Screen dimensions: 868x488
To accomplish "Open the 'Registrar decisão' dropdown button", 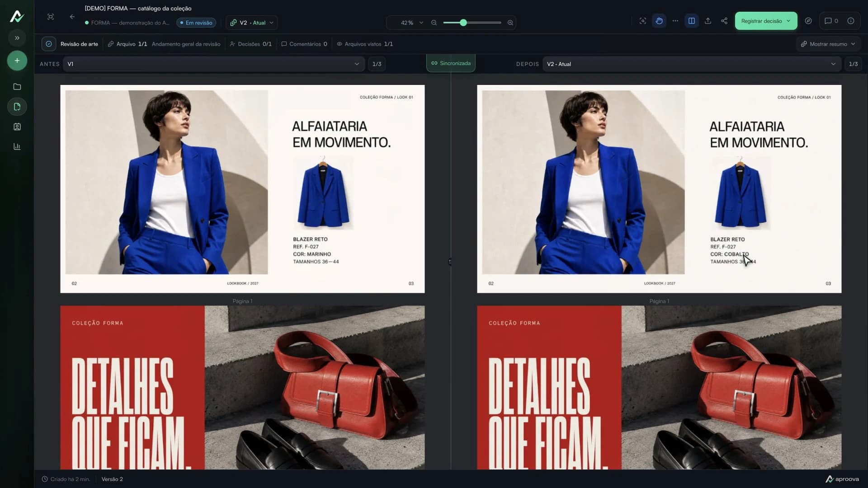I will tap(766, 21).
